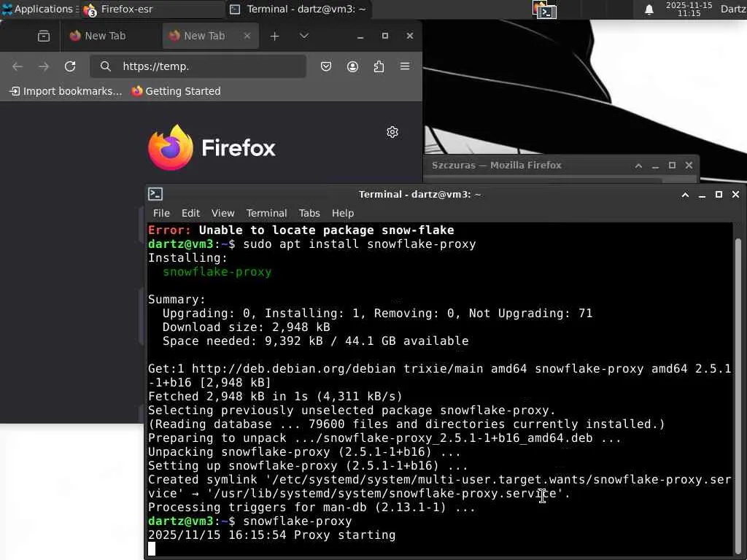
Task: Open the Firefox hamburger menu
Action: pyautogui.click(x=405, y=66)
